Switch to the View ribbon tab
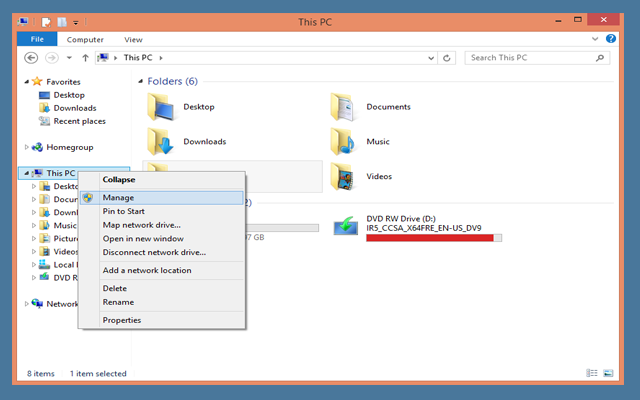This screenshot has height=400, width=640. [x=133, y=40]
